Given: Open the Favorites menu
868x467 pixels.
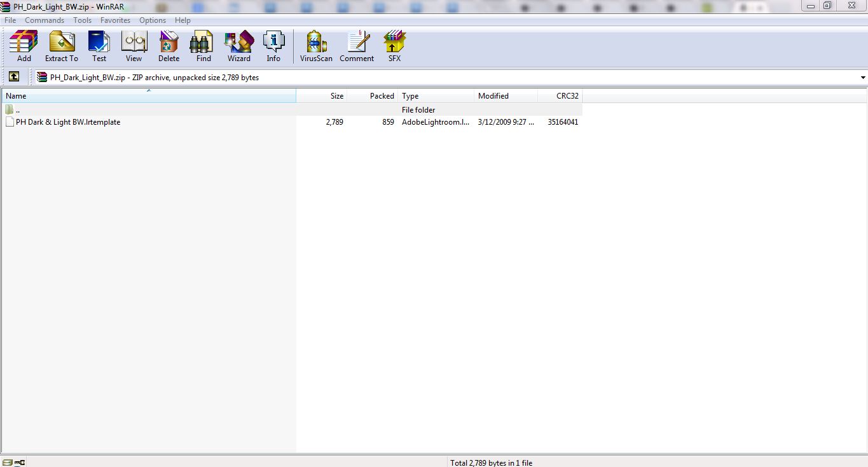Looking at the screenshot, I should (x=115, y=20).
